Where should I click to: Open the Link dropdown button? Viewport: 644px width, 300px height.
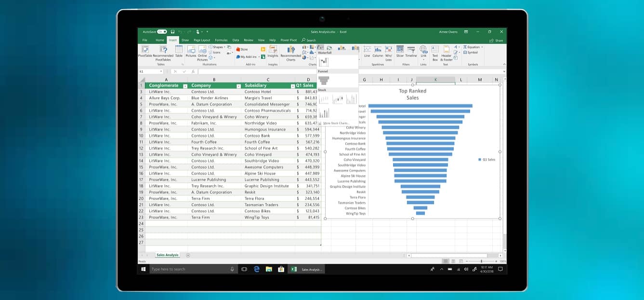(423, 53)
